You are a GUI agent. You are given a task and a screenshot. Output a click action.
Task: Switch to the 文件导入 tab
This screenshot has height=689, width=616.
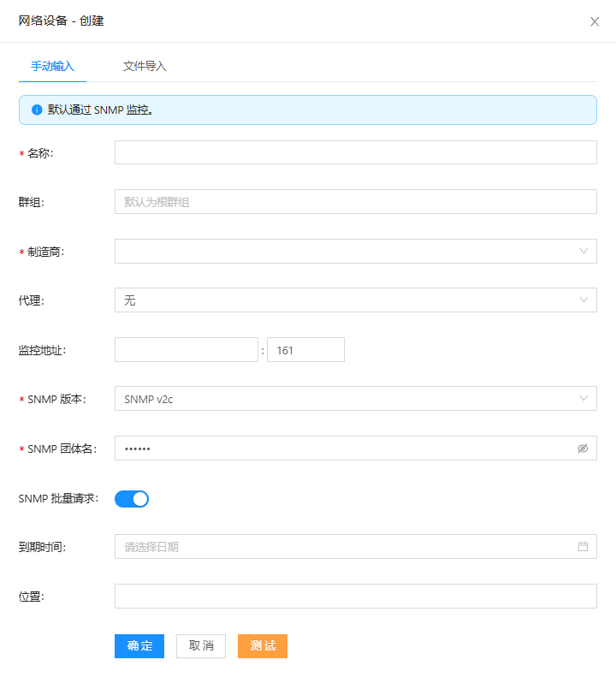point(145,66)
